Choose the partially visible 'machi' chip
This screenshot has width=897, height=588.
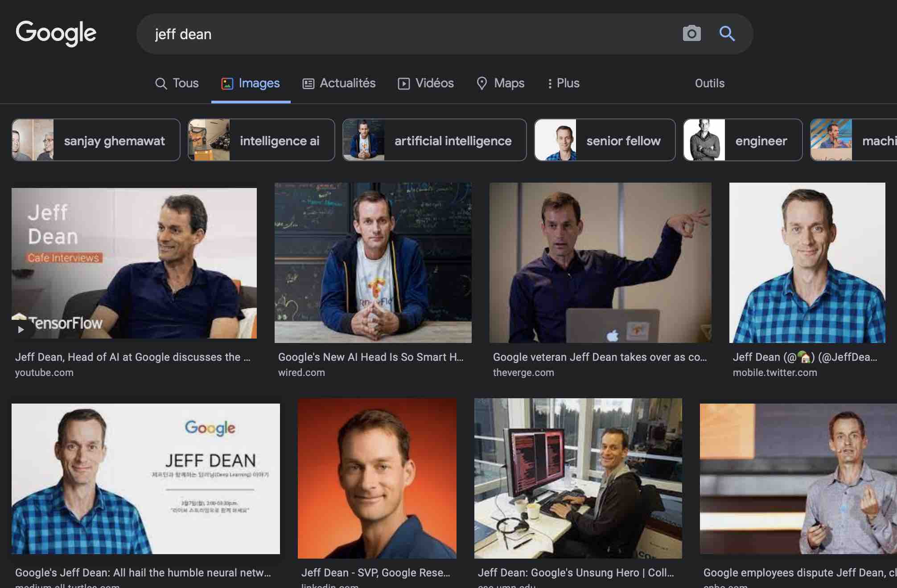853,140
